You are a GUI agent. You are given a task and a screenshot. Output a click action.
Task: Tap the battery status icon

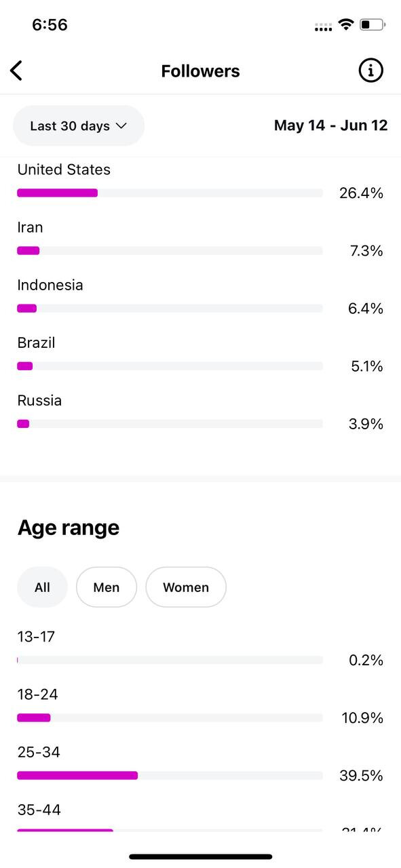coord(372,25)
